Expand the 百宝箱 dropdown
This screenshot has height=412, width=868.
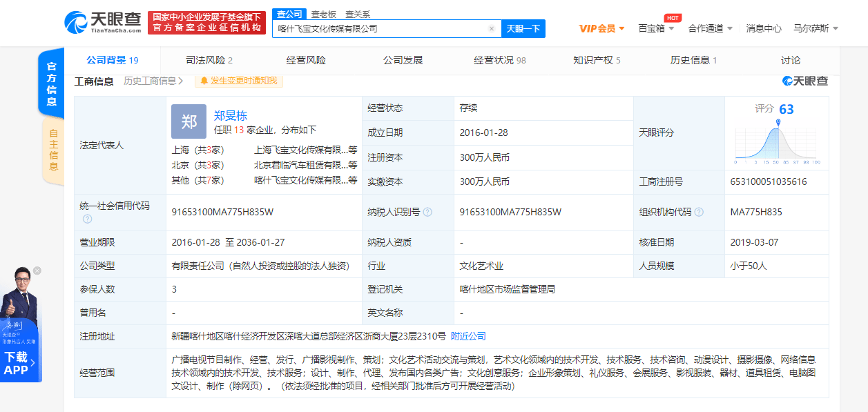[x=656, y=28]
